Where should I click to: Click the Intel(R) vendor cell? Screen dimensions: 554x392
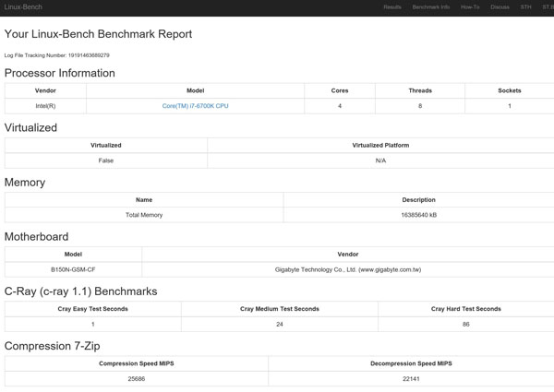(x=45, y=106)
